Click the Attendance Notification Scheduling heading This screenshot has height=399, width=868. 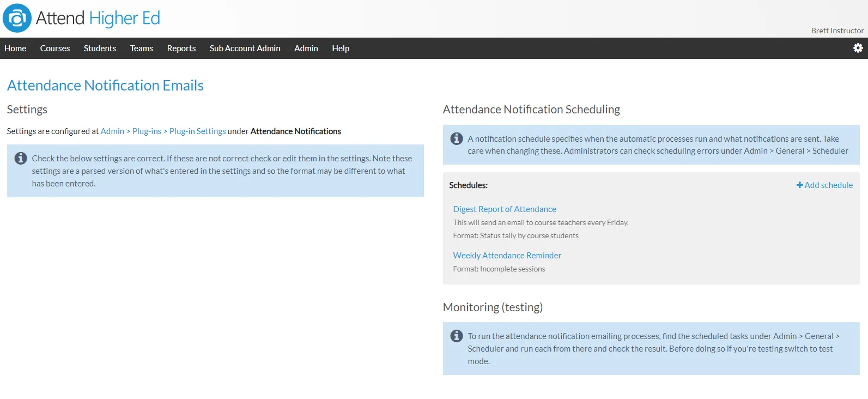(531, 109)
